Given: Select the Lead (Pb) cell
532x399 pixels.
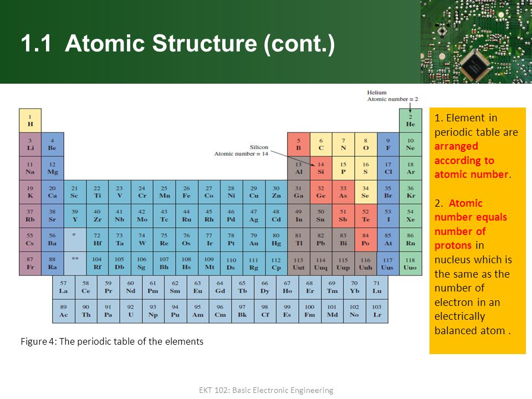Looking at the screenshot, I should 321,239.
